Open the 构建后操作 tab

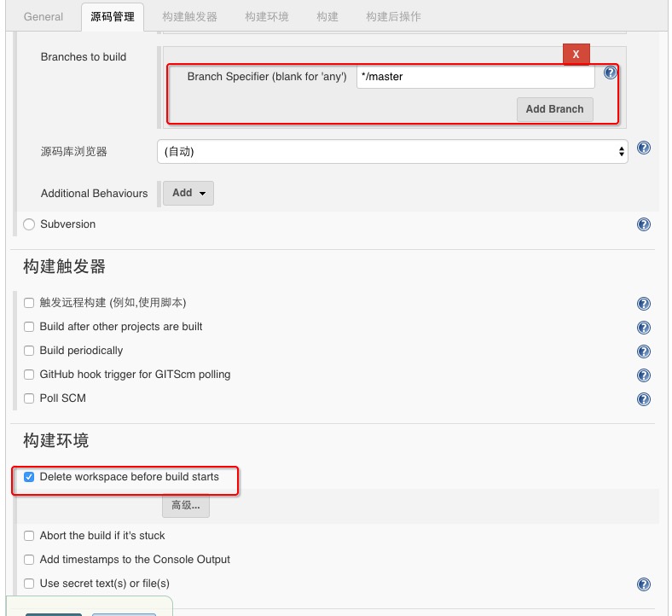point(393,17)
